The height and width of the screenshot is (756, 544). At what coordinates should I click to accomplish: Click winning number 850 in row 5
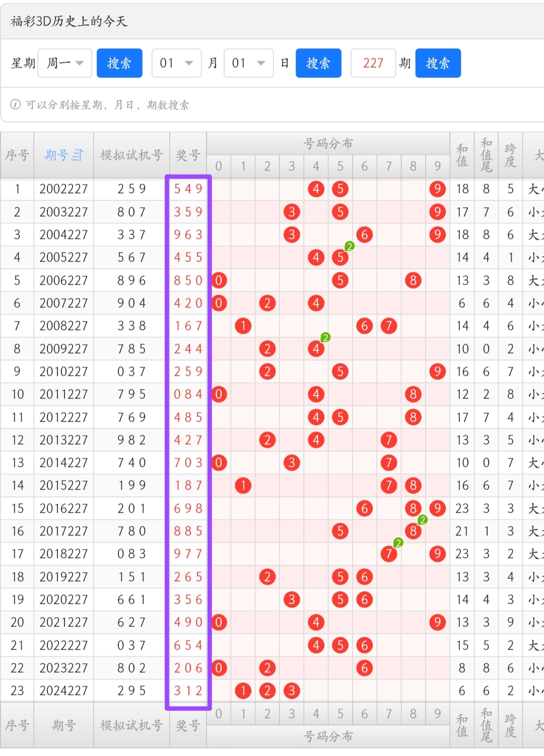pyautogui.click(x=188, y=280)
